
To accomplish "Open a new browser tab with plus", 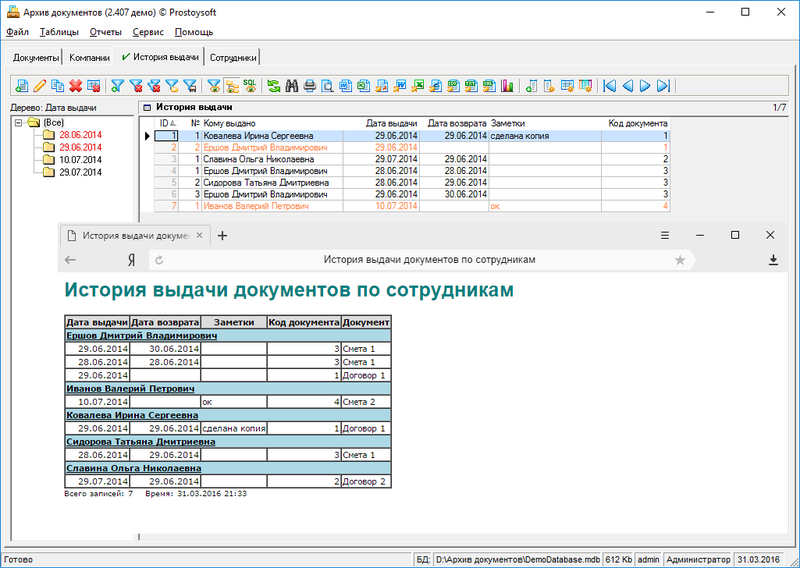I will [222, 235].
